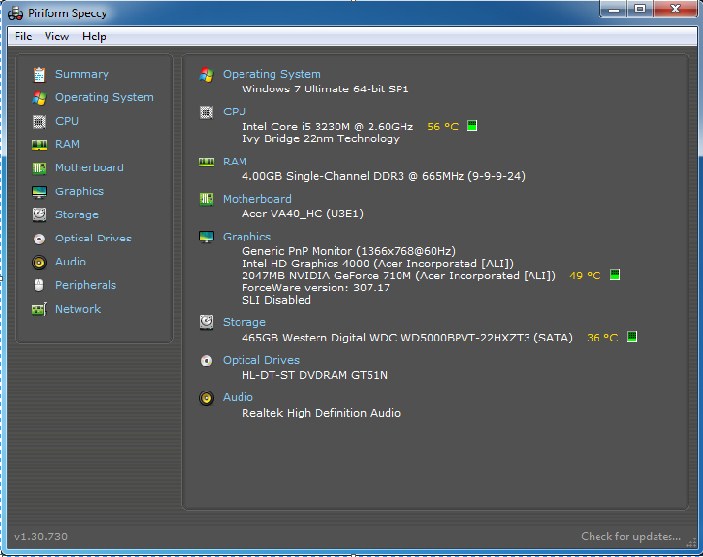Image resolution: width=703 pixels, height=557 pixels.
Task: Click the Operating System heading link
Action: 272,74
